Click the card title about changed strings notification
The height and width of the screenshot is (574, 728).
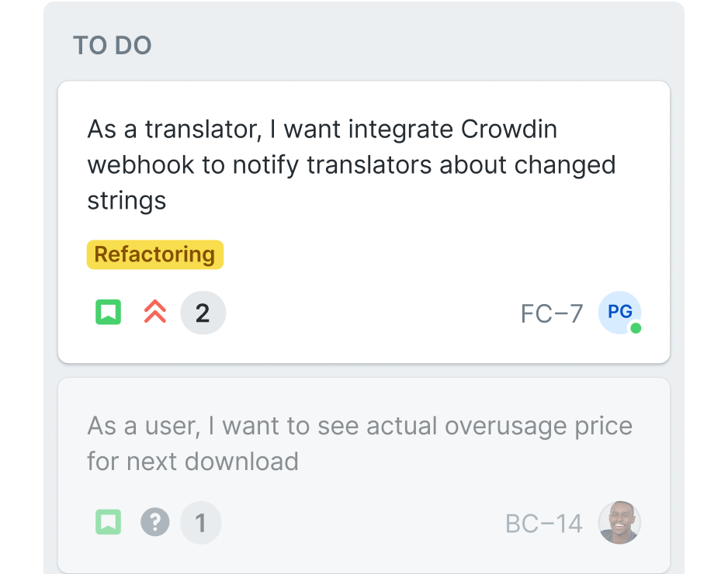(x=350, y=164)
